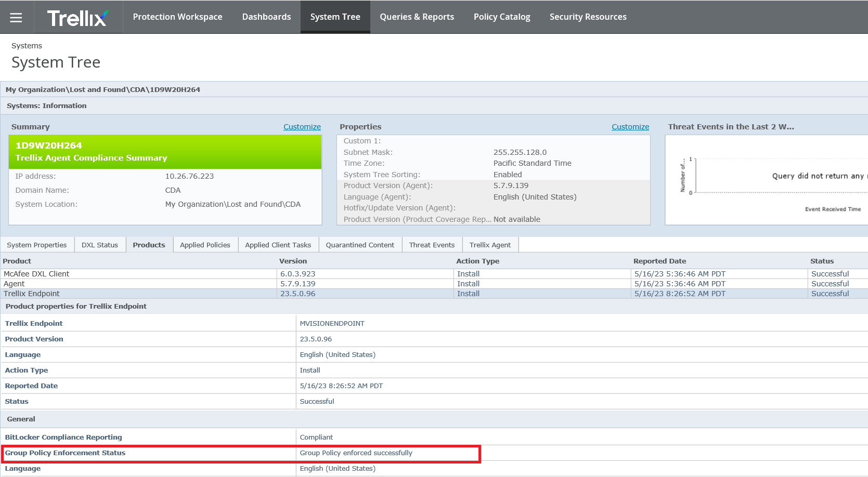The image size is (868, 477).
Task: Click Successful status for Trellix Endpoint row
Action: tap(830, 294)
